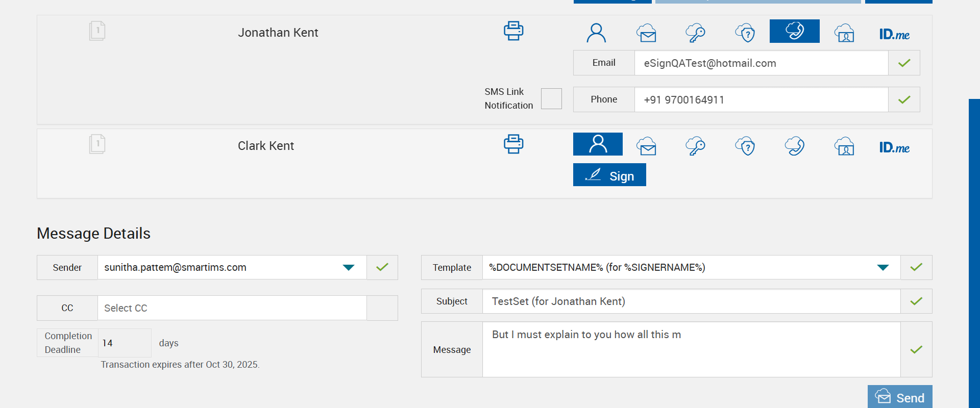Click the Completion Deadline days field

(x=125, y=343)
